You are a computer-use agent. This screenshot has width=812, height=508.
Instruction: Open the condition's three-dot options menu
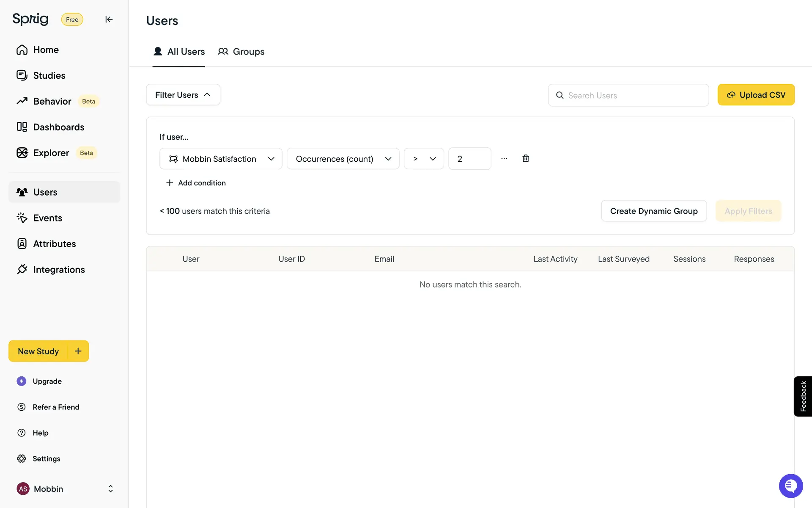point(504,158)
